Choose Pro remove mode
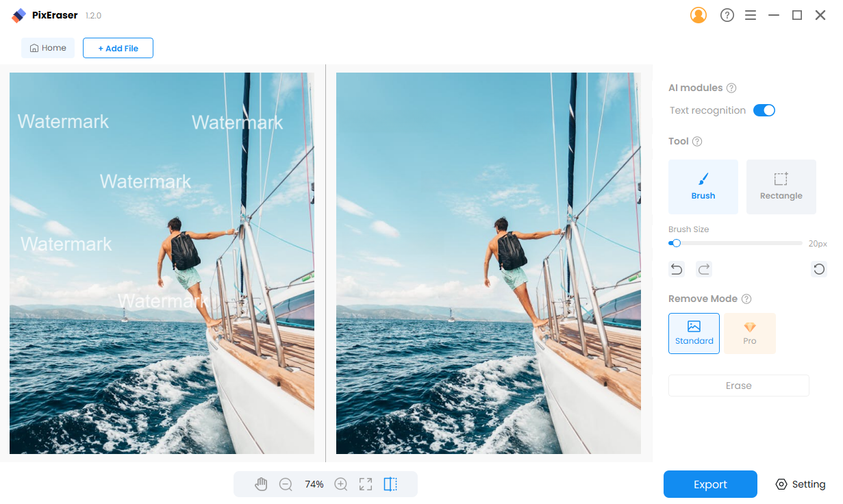Screen dimensions: 843x504 tap(750, 333)
